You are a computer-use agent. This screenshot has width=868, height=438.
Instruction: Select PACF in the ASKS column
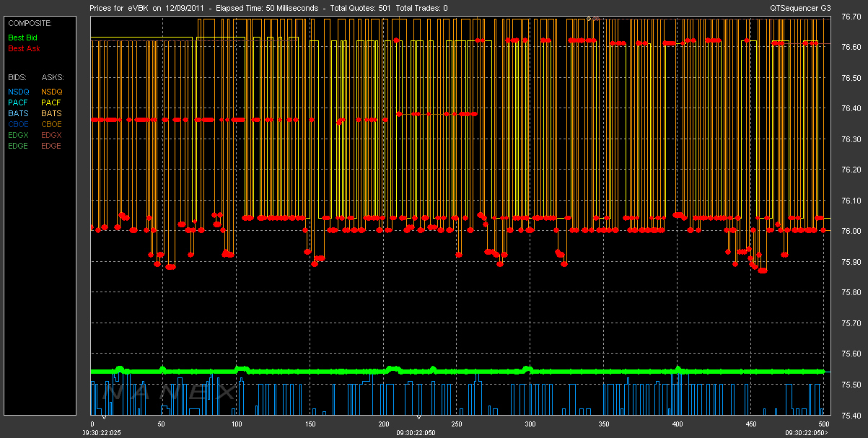(52, 102)
